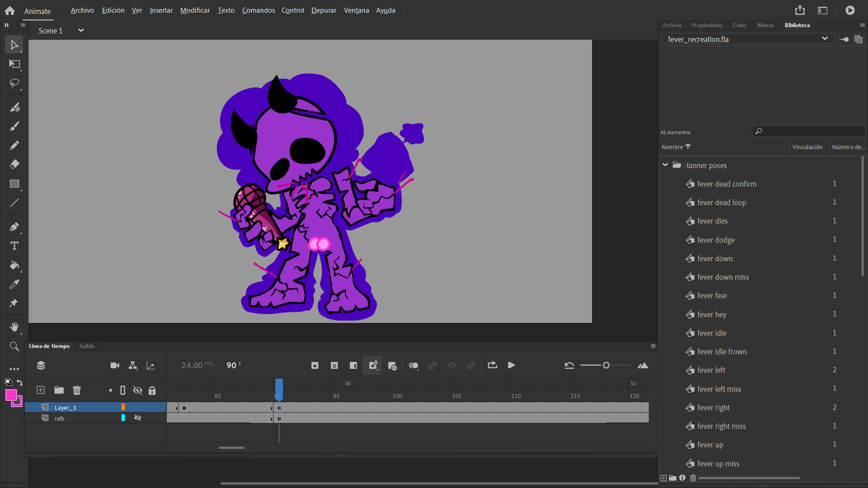Toggle onion skin button
The height and width of the screenshot is (488, 868).
click(x=413, y=366)
